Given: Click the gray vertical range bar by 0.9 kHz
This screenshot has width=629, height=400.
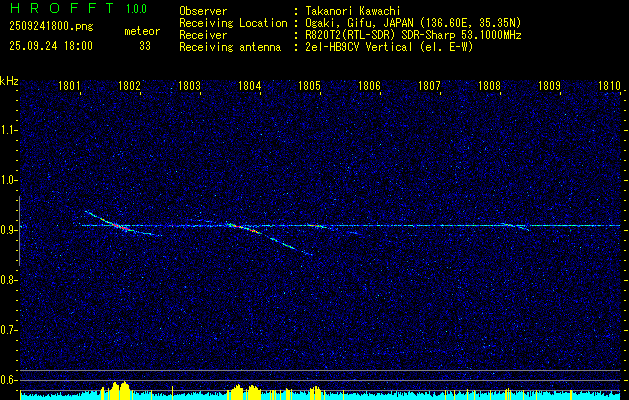Looking at the screenshot, I should click(19, 231).
